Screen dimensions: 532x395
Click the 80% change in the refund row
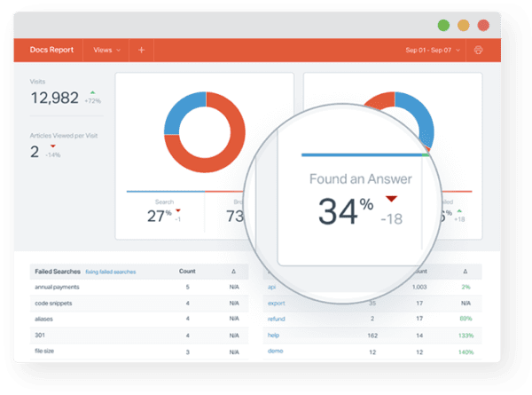point(465,319)
